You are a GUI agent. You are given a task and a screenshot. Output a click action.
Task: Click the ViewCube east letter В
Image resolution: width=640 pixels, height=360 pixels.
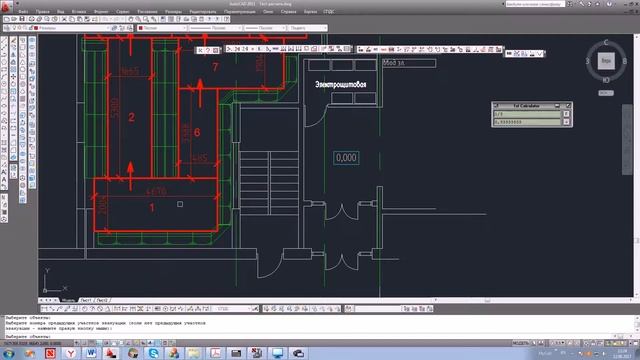(624, 61)
